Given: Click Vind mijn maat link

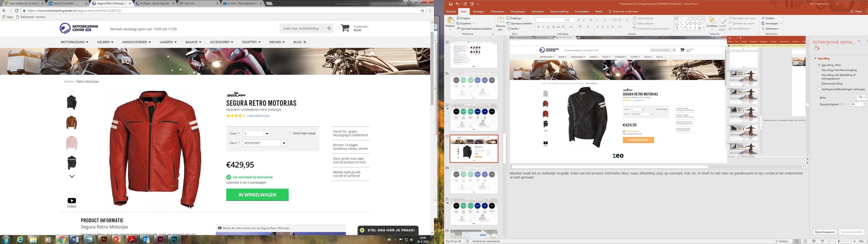Looking at the screenshot, I should (302, 134).
